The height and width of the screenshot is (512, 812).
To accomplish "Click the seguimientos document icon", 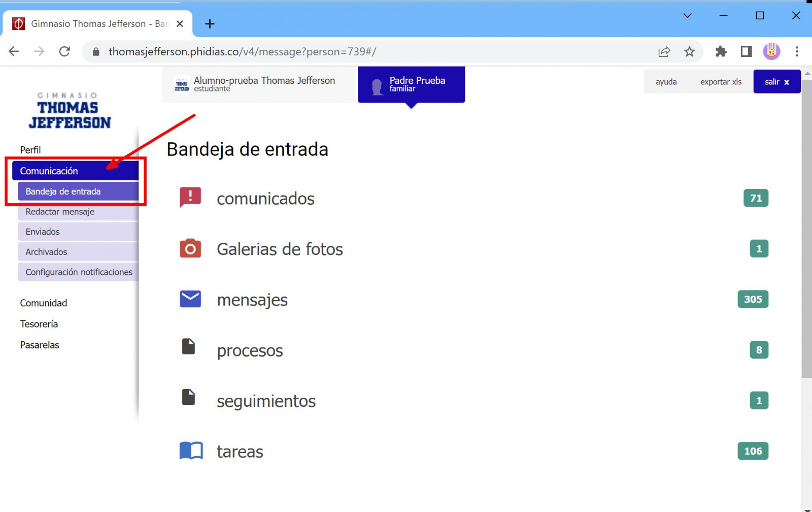I will pyautogui.click(x=189, y=397).
